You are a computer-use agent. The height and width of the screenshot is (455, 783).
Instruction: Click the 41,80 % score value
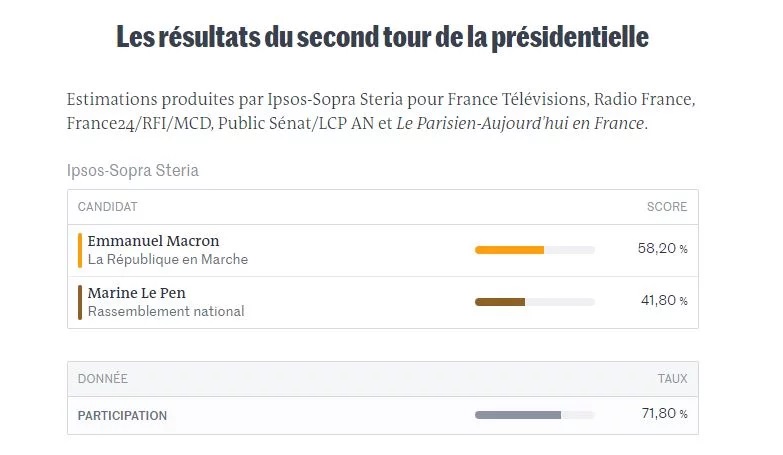pyautogui.click(x=662, y=301)
